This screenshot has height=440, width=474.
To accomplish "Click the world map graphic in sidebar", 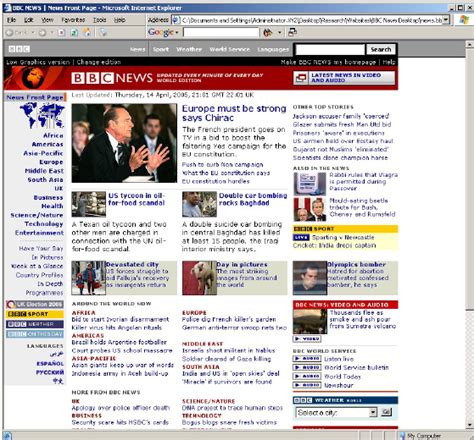I will [42, 115].
